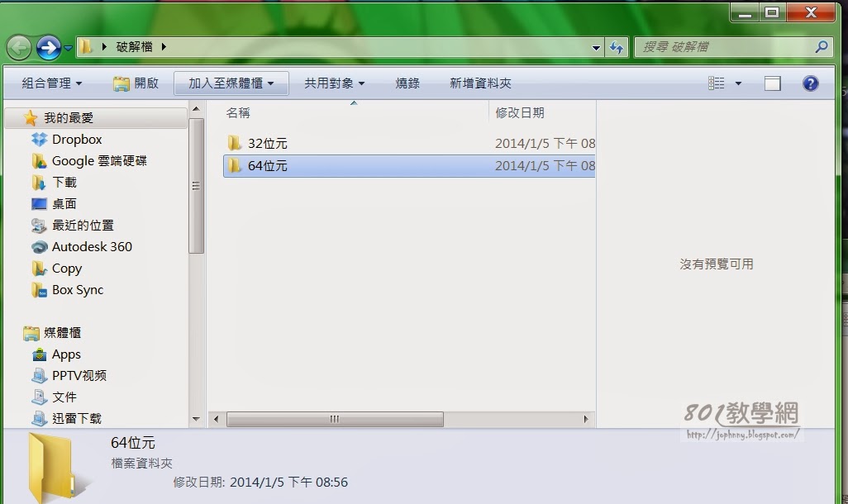Open the 加入至媒體櫃 dropdown
The width and height of the screenshot is (848, 504).
pos(231,83)
